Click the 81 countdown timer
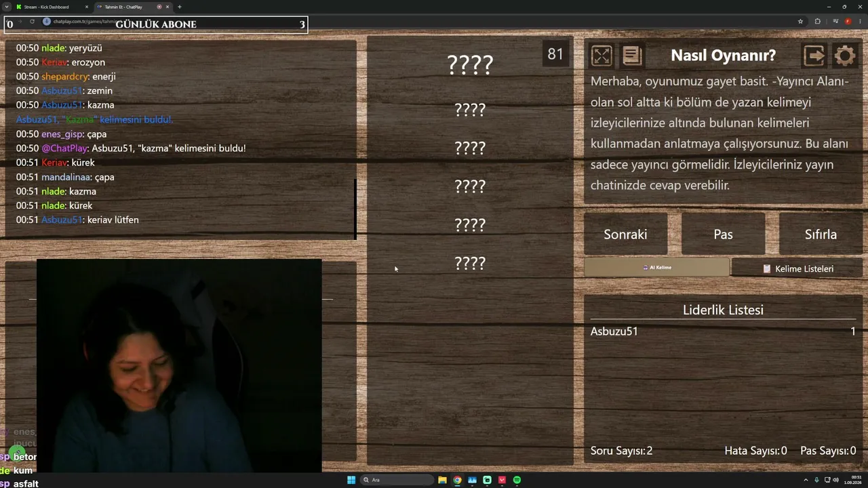Screen dimensions: 868x488 [x=555, y=54]
